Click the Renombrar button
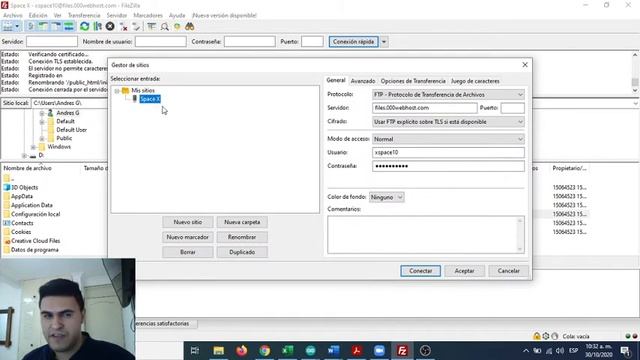Viewport: 640px width, 360px height. tap(242, 237)
